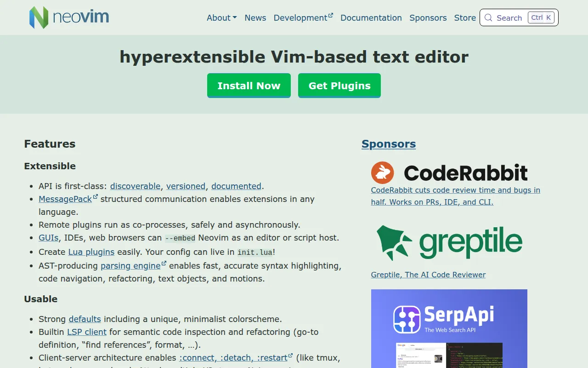Viewport: 588px width, 368px height.
Task: Open the parsing engine link
Action: (x=134, y=266)
